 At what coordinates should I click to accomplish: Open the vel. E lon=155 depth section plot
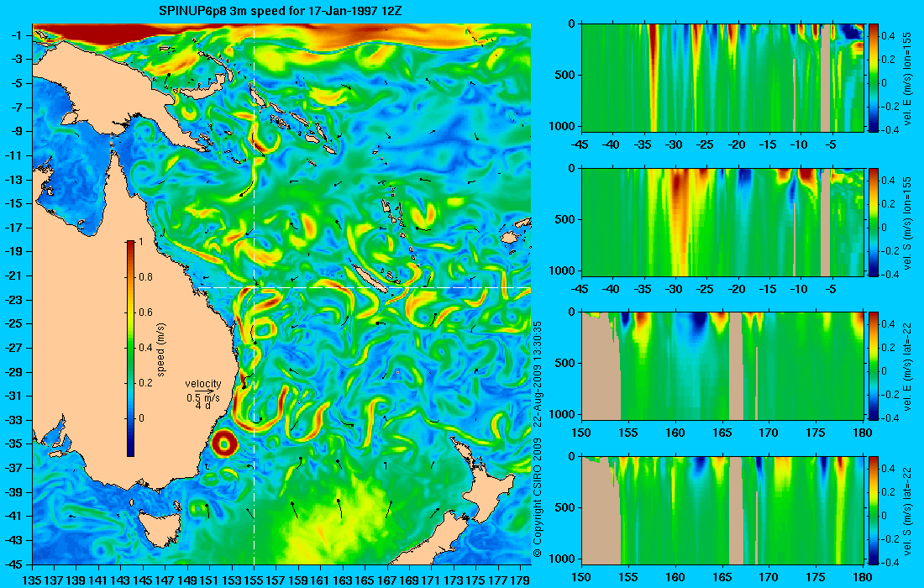click(722, 77)
